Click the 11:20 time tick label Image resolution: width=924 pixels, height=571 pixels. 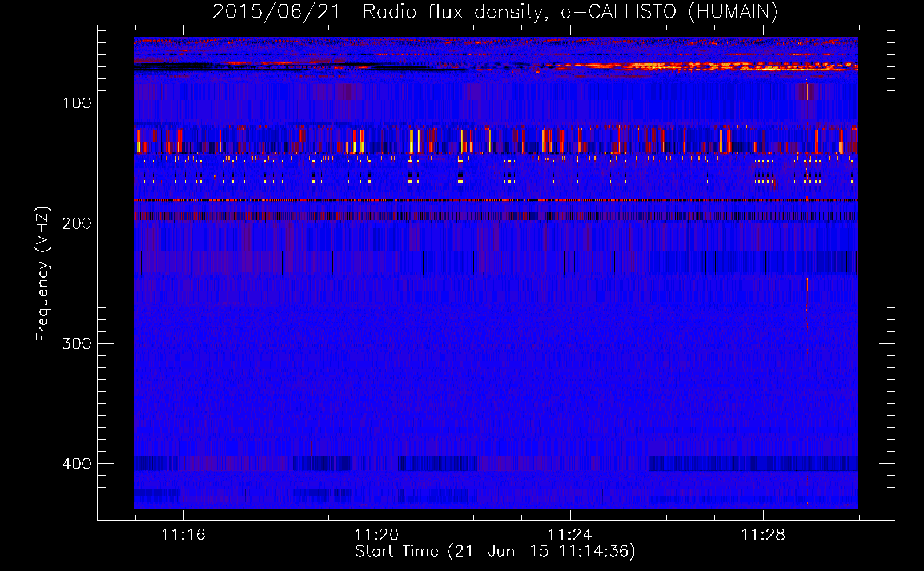[377, 535]
